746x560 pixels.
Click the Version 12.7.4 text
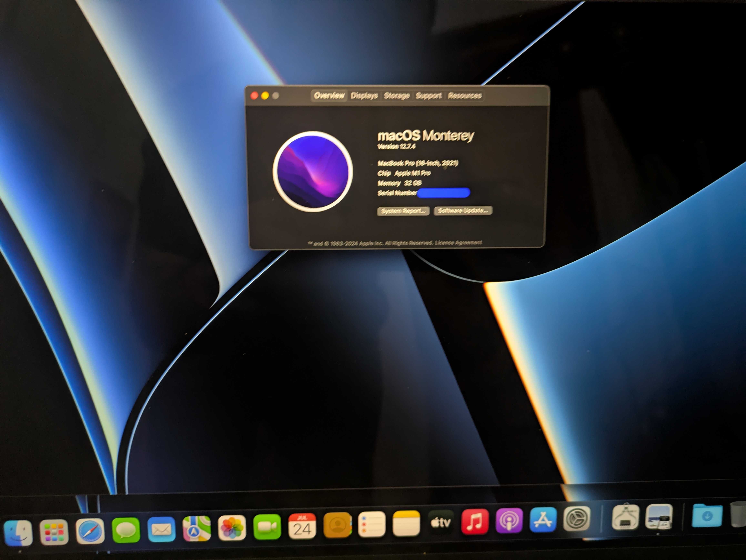(x=396, y=146)
